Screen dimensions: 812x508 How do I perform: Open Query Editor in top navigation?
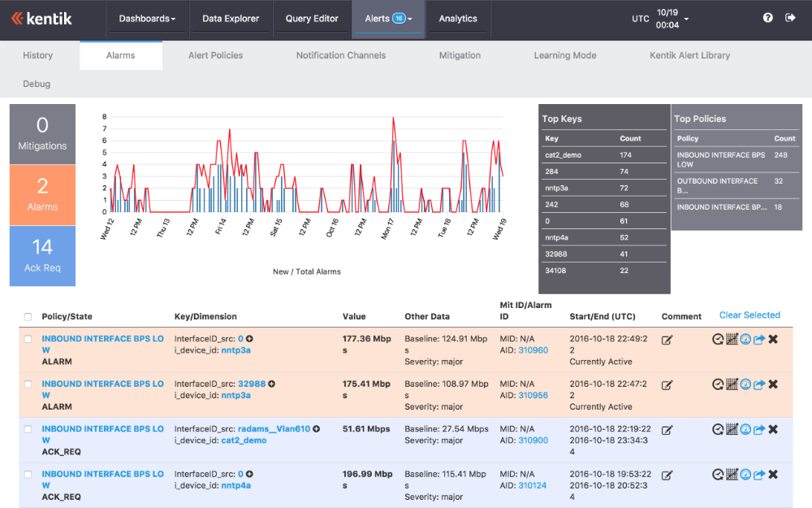(x=312, y=19)
